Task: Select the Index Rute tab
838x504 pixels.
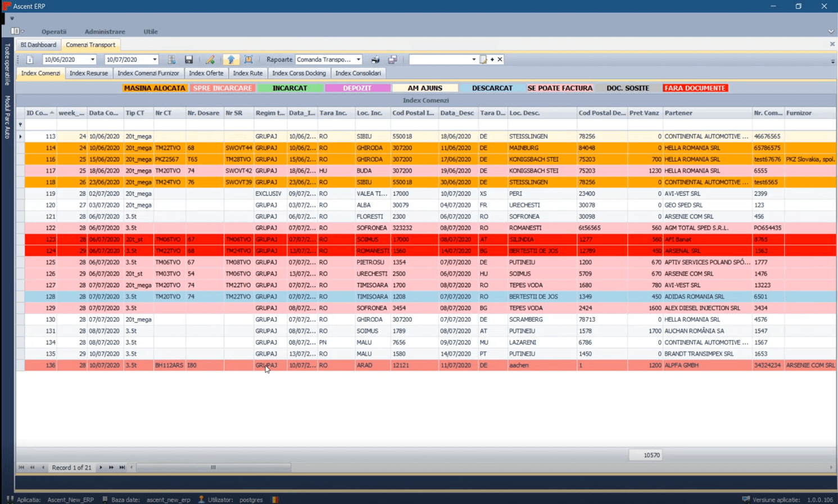Action: coord(248,73)
